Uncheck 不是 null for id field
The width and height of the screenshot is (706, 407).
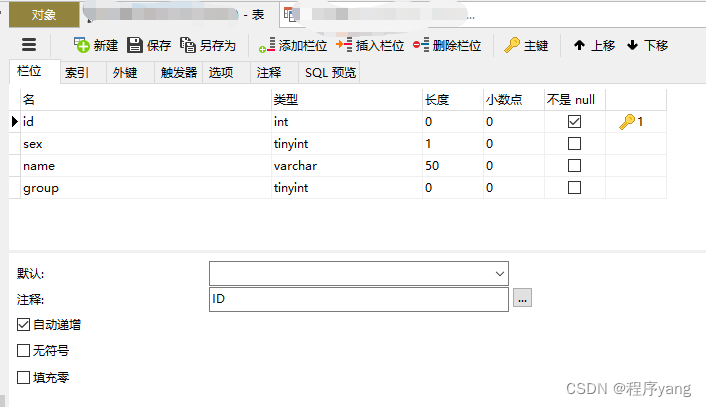pos(574,122)
